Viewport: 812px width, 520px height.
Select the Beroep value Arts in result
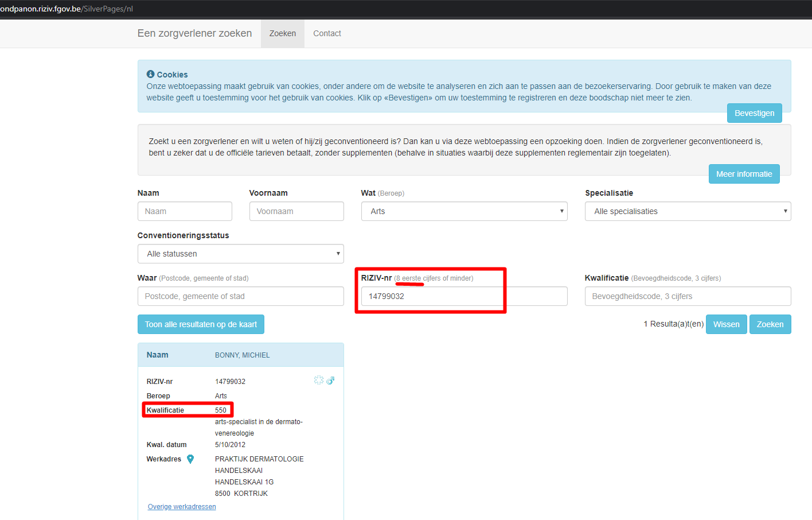(x=221, y=396)
